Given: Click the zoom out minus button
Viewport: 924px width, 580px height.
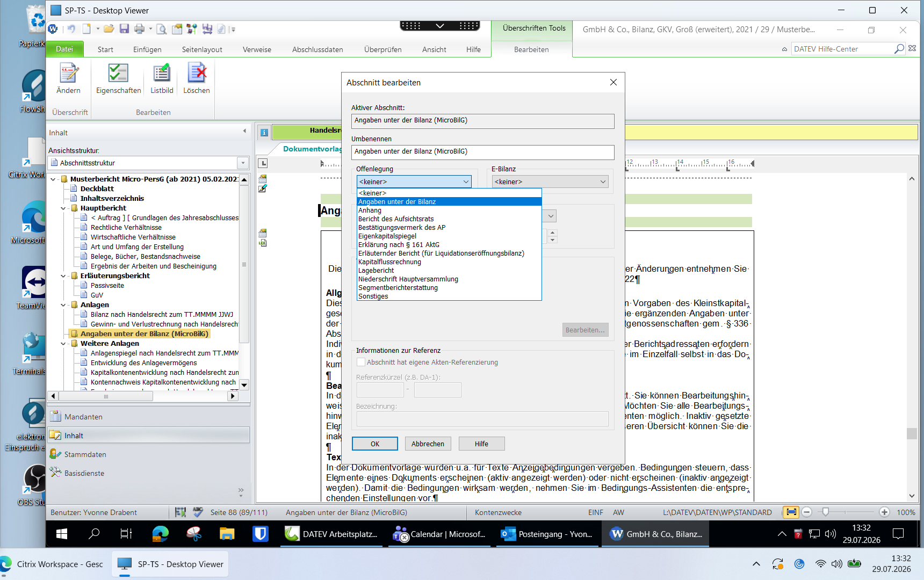Looking at the screenshot, I should pyautogui.click(x=806, y=512).
